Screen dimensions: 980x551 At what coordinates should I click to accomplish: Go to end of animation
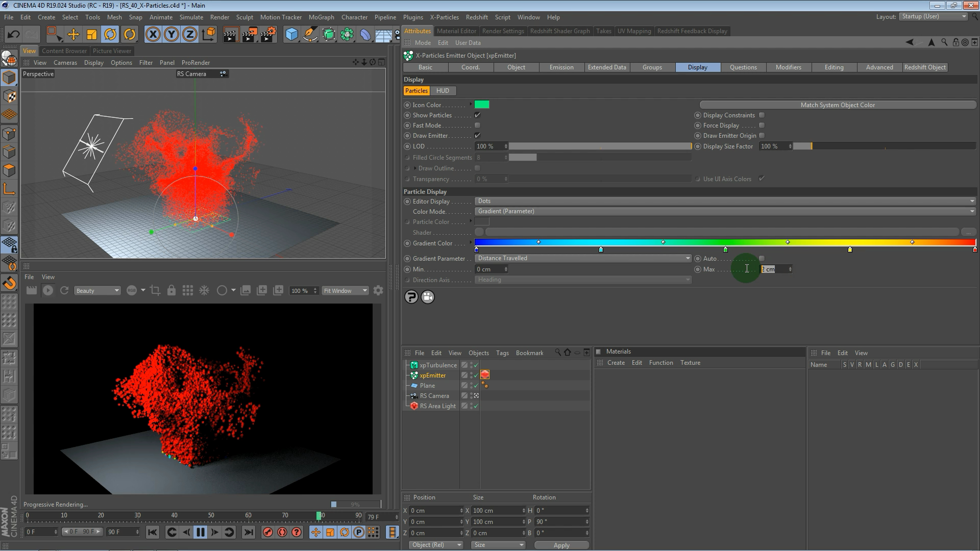tap(248, 532)
